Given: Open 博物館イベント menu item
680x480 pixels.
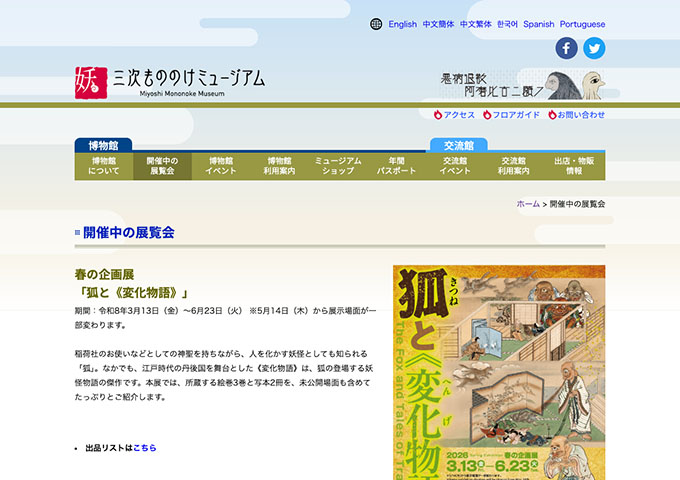Looking at the screenshot, I should [221, 166].
